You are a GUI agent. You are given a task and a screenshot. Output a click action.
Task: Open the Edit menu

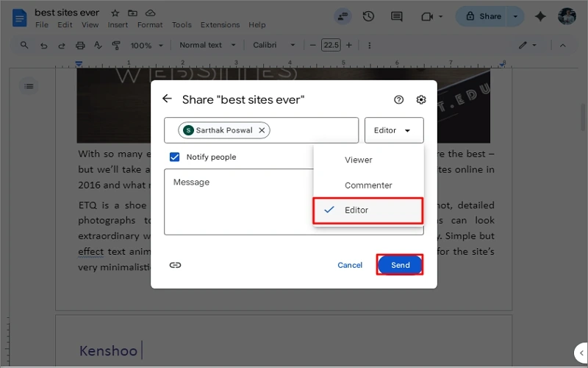tap(65, 25)
